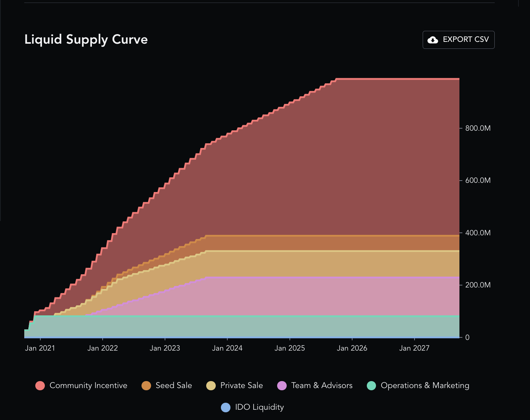Click Operations & Marketing green legend dot

pyautogui.click(x=372, y=385)
